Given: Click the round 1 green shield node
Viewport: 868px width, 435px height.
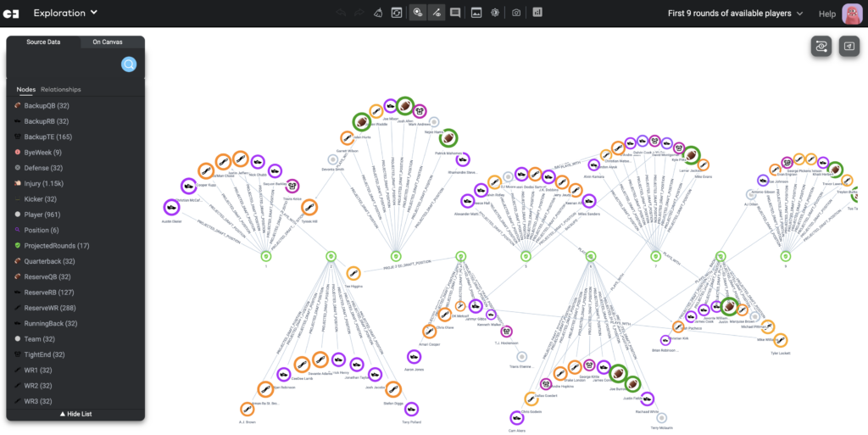Looking at the screenshot, I should (x=265, y=256).
